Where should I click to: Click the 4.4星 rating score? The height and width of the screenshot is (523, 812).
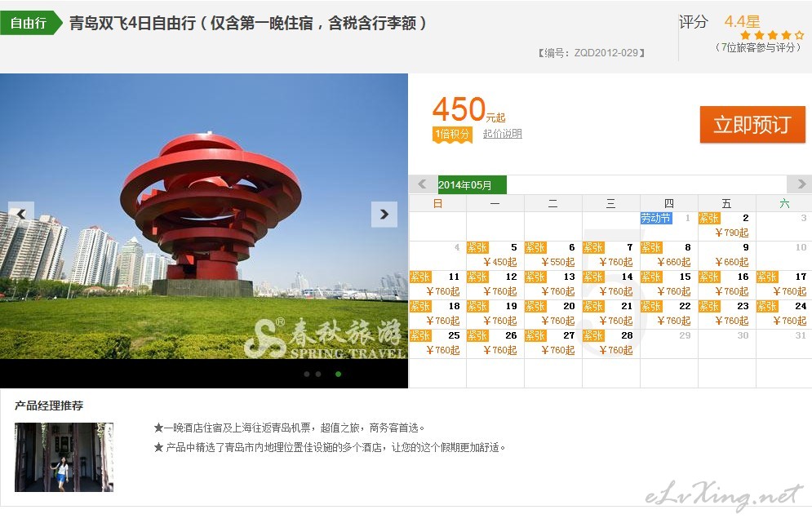(x=742, y=22)
